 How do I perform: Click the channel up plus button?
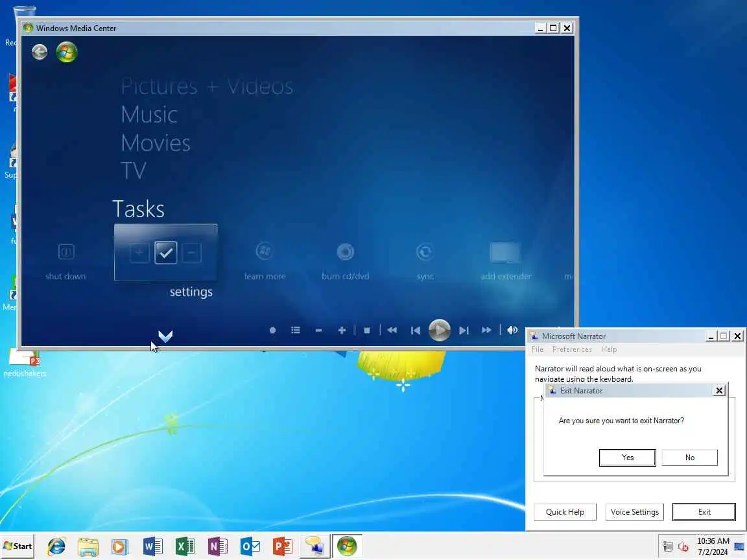(x=342, y=330)
